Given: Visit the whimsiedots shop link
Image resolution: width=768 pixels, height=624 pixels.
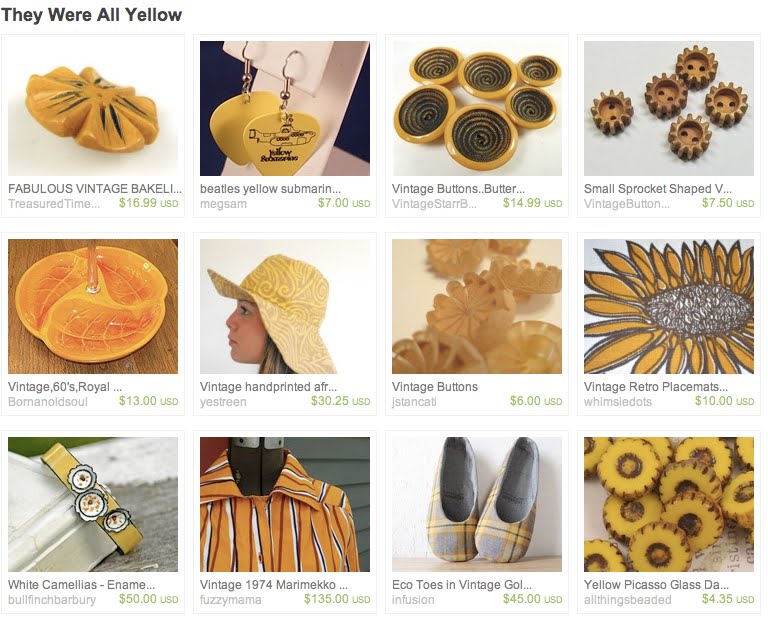Looking at the screenshot, I should [x=618, y=402].
